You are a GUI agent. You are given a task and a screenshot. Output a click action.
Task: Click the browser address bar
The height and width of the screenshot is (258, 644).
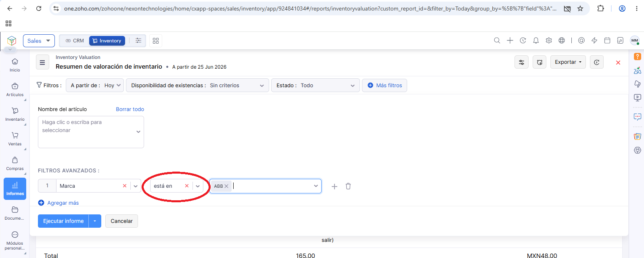tap(310, 8)
